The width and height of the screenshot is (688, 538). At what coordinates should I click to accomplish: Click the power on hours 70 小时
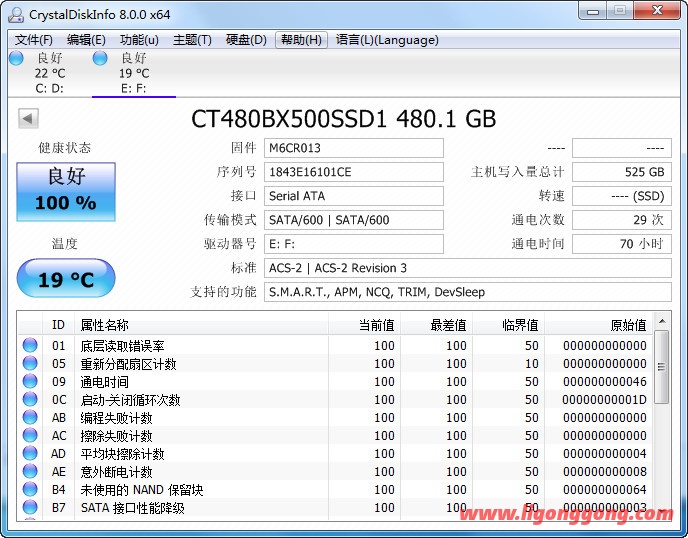(622, 244)
